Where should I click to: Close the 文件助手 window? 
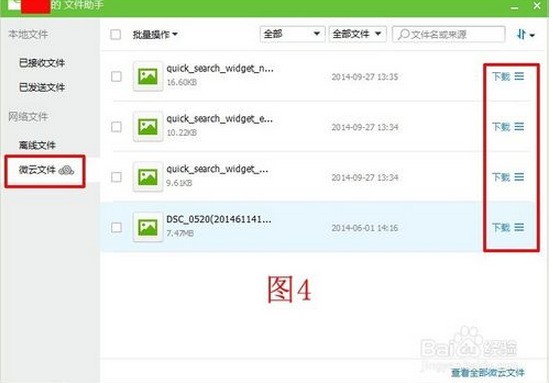coord(537,6)
